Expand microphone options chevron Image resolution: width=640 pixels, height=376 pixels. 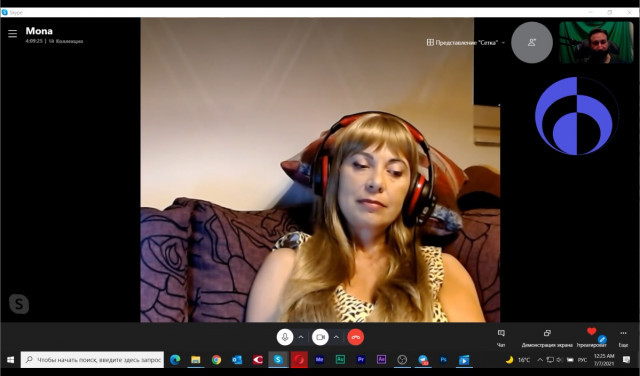coord(301,337)
